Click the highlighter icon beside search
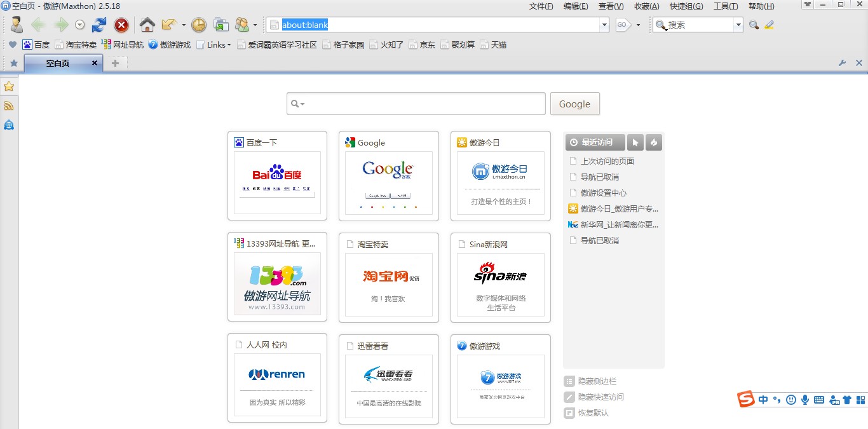 point(770,25)
